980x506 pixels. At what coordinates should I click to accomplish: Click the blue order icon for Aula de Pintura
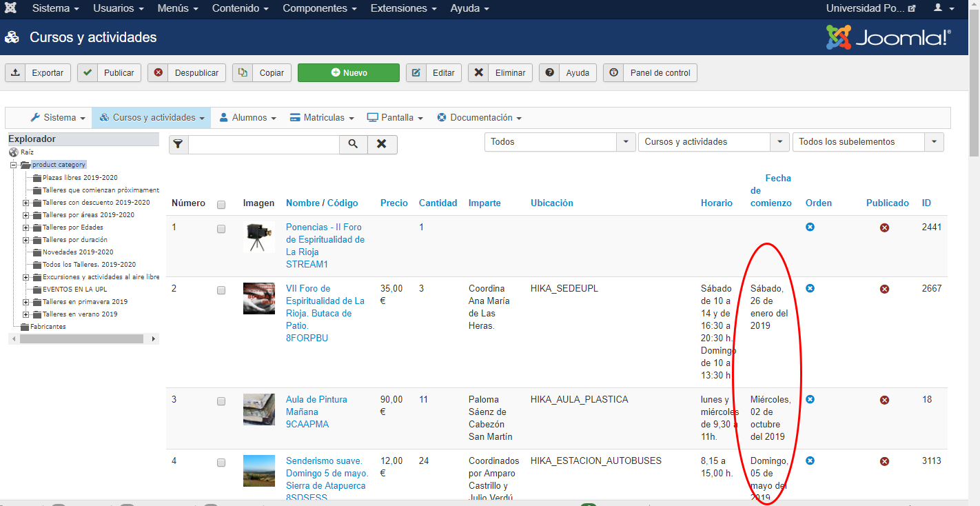click(x=810, y=399)
